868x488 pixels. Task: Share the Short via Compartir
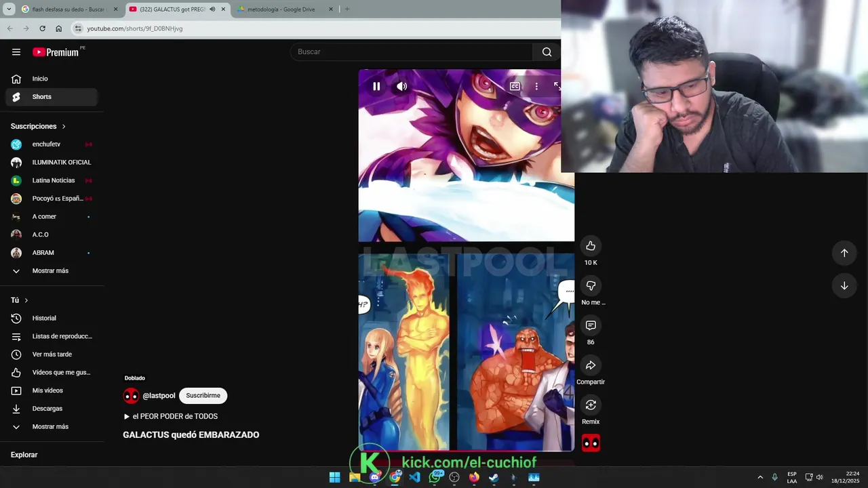coord(591,365)
